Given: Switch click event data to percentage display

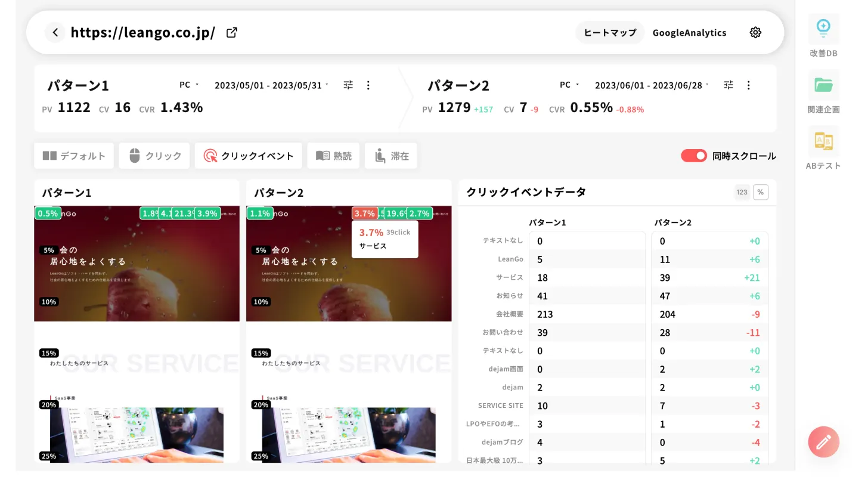Looking at the screenshot, I should pos(761,192).
